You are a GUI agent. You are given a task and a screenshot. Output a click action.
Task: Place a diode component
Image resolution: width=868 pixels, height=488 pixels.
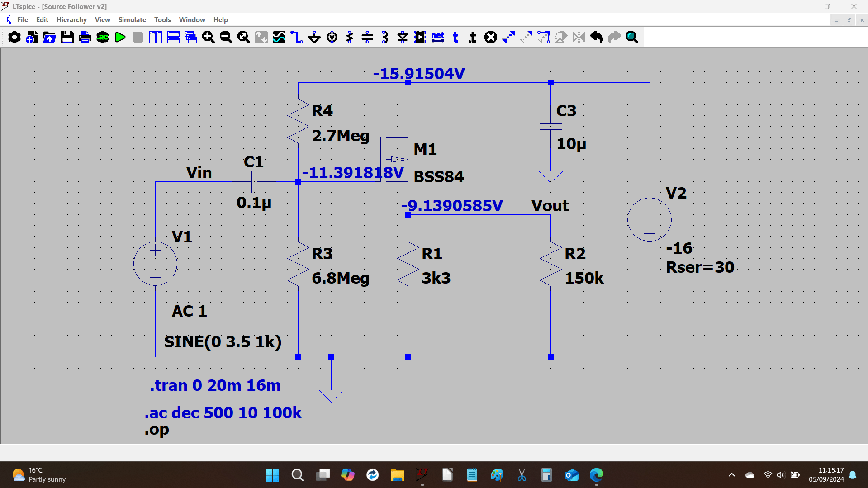coord(403,37)
